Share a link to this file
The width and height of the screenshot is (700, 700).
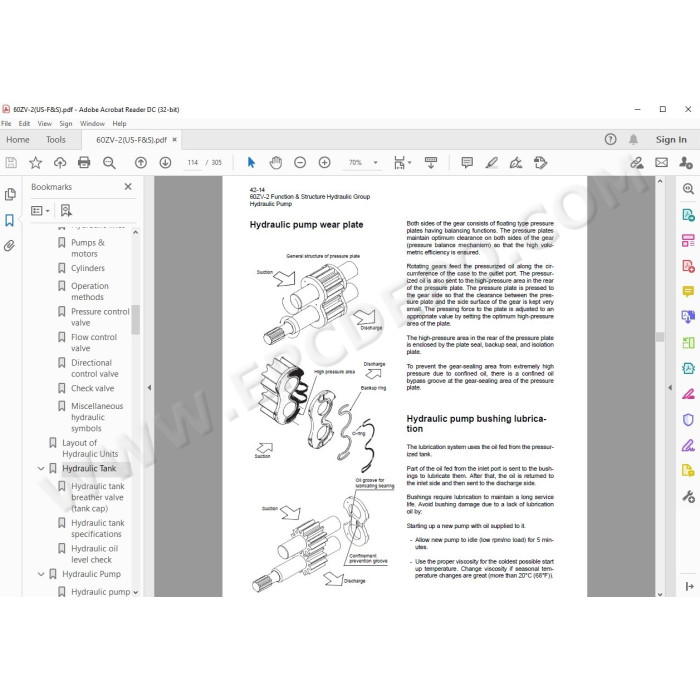(x=637, y=163)
